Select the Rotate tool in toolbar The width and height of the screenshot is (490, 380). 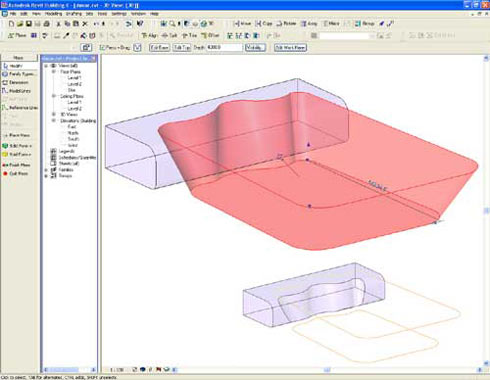coord(286,24)
